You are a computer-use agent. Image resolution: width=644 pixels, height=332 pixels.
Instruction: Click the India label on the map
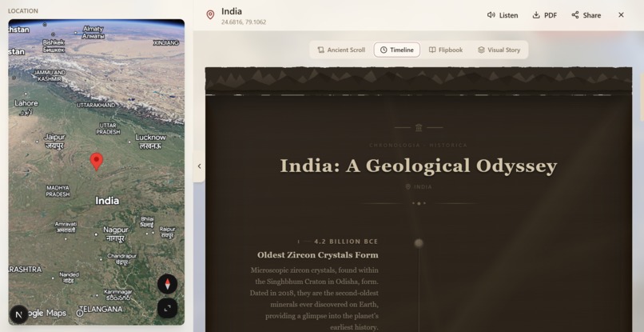[107, 201]
